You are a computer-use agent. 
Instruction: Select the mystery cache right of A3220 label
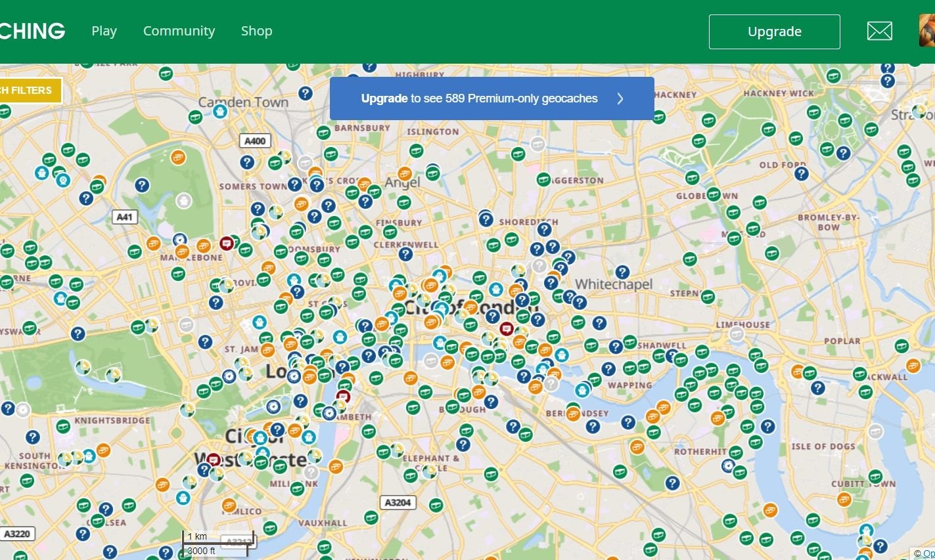(83, 534)
